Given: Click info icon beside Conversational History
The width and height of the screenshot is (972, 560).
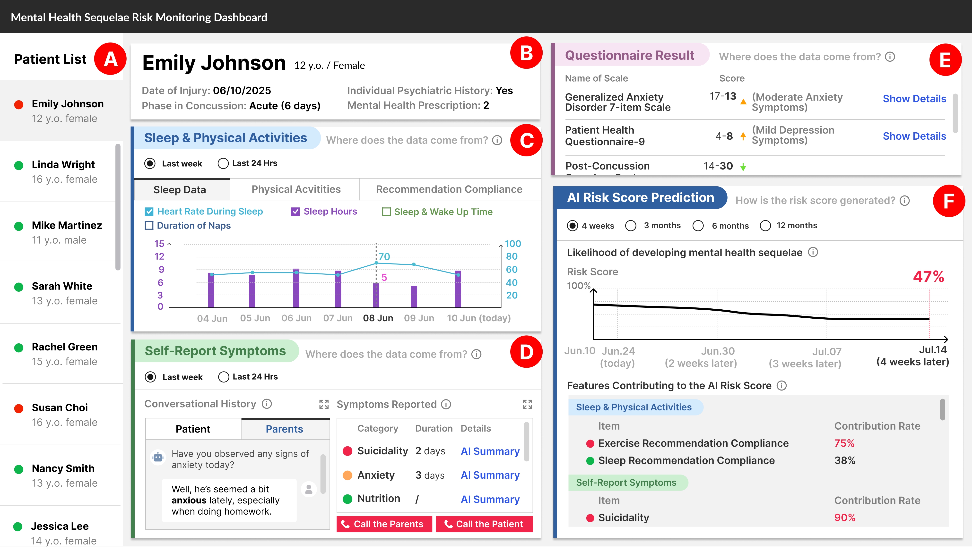Looking at the screenshot, I should coord(267,404).
